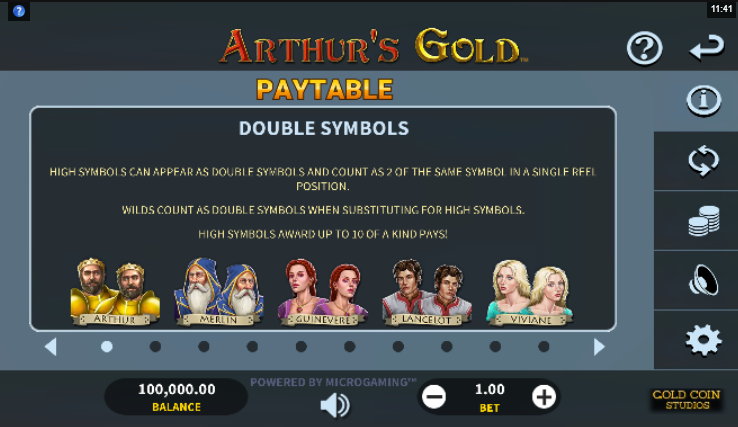Go to the previous paytable page arrow

pyautogui.click(x=51, y=347)
